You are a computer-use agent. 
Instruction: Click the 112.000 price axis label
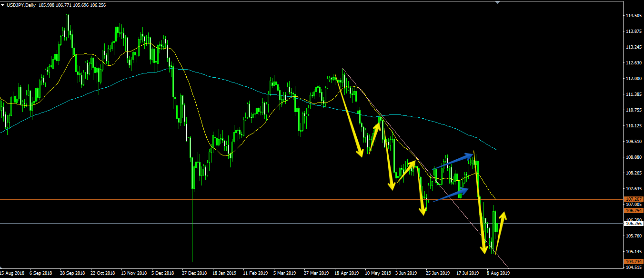click(x=633, y=79)
